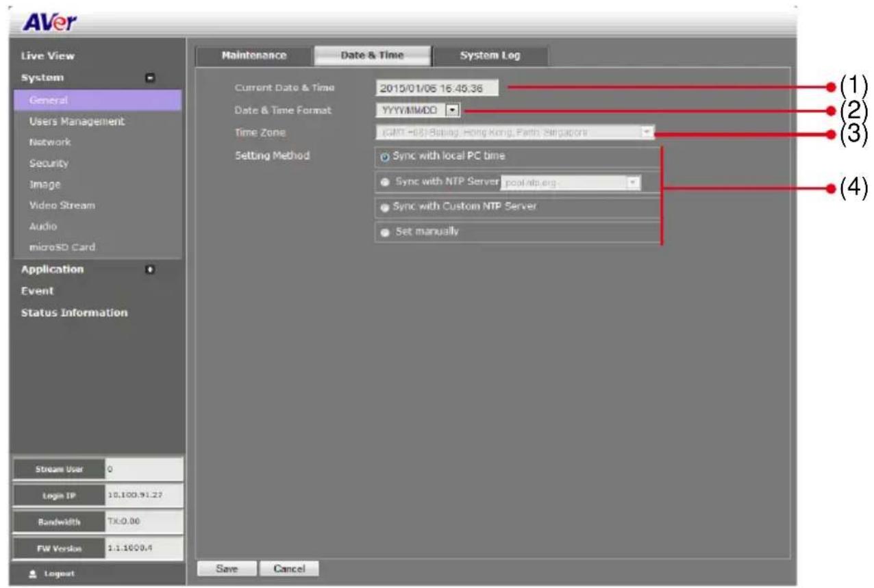
Task: Click the Save button
Action: coord(226,568)
